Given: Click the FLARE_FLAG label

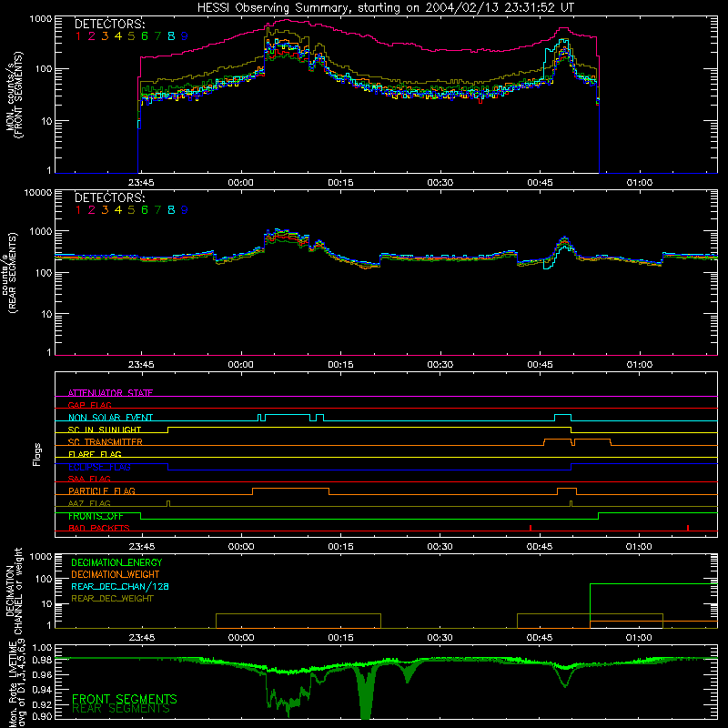Looking at the screenshot, I should pyautogui.click(x=95, y=454).
